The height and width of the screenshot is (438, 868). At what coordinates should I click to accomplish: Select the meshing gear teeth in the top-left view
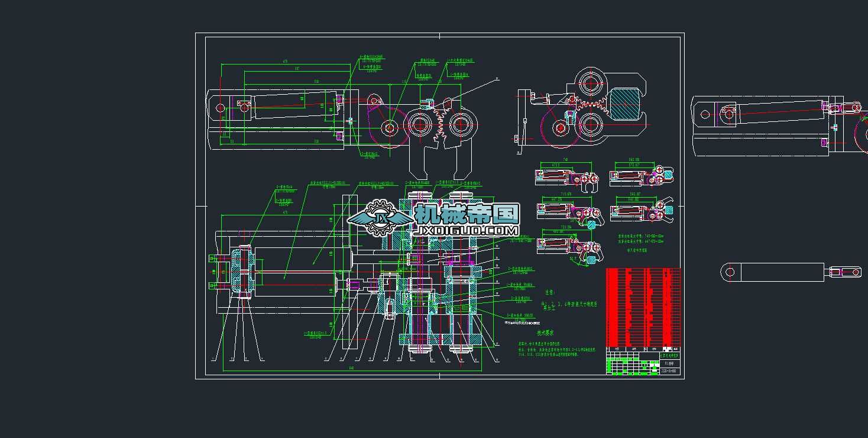[x=441, y=123]
